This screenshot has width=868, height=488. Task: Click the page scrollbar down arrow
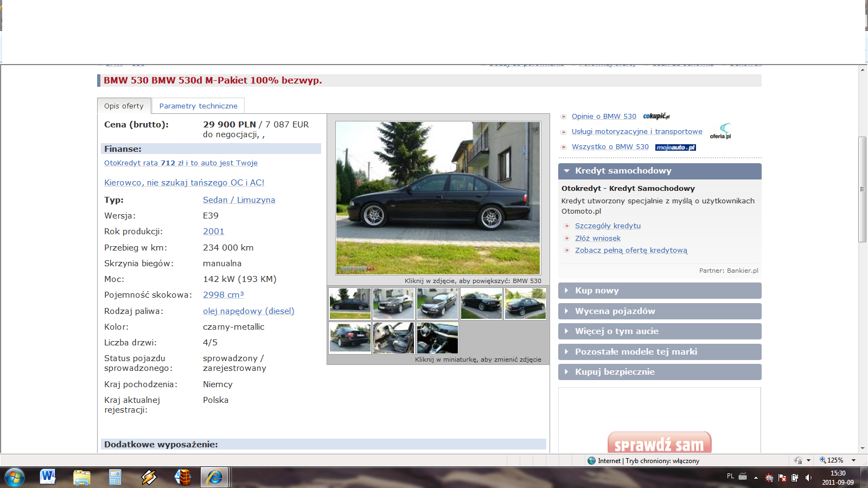863,448
